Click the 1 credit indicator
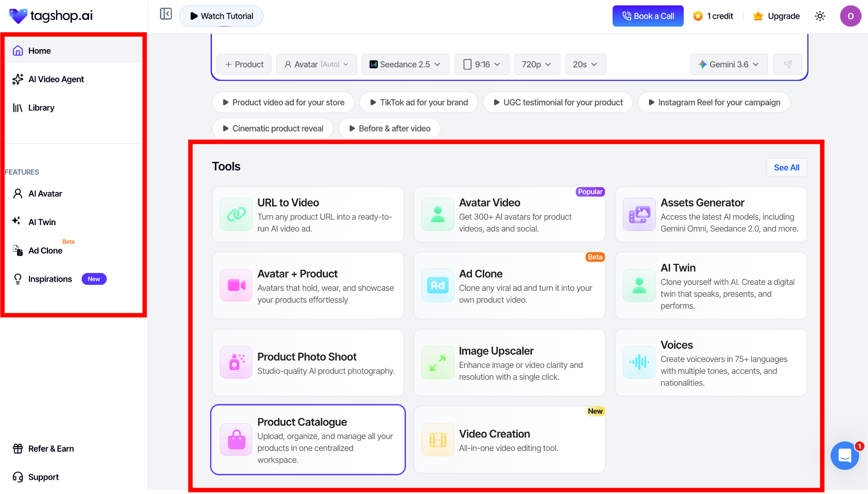This screenshot has width=868, height=494. 713,16
